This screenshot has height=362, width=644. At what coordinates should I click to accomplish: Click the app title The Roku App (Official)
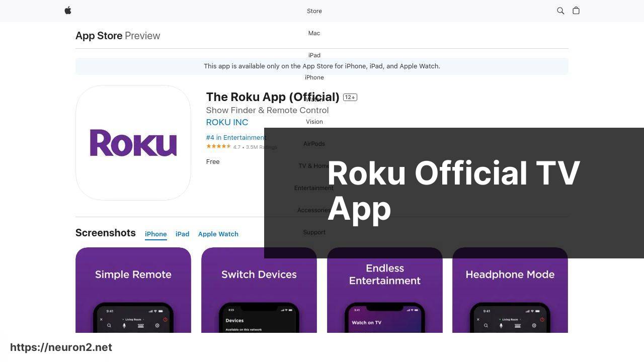pos(273,97)
